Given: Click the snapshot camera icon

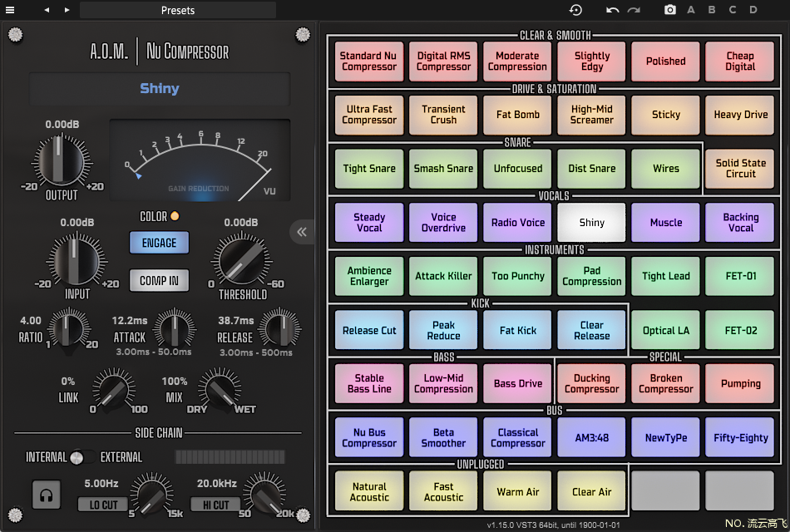Looking at the screenshot, I should [x=669, y=10].
